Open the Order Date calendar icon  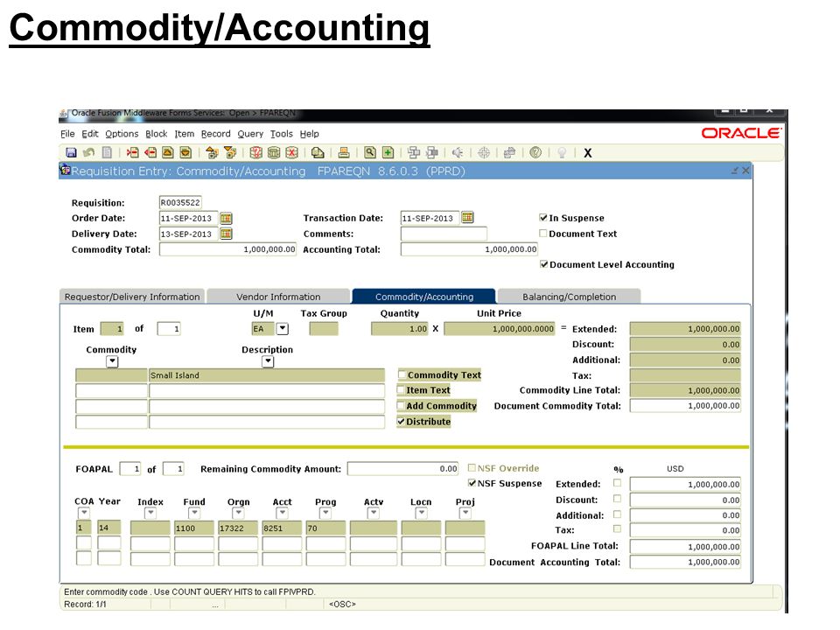pos(226,218)
